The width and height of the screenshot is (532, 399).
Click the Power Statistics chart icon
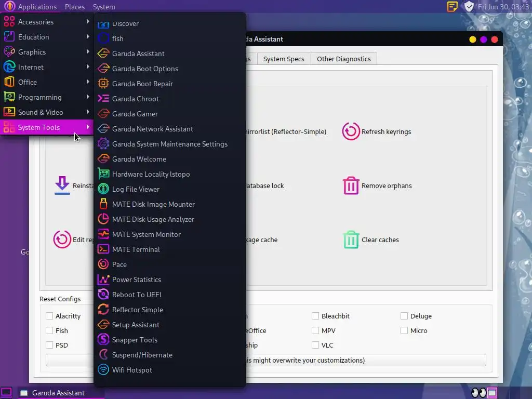pyautogui.click(x=103, y=280)
